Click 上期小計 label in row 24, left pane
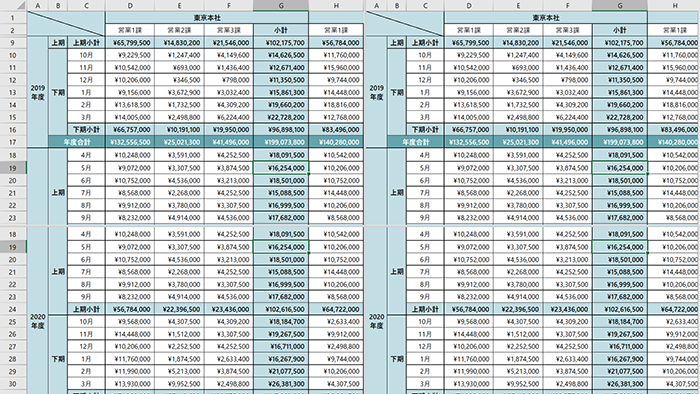 point(86,309)
